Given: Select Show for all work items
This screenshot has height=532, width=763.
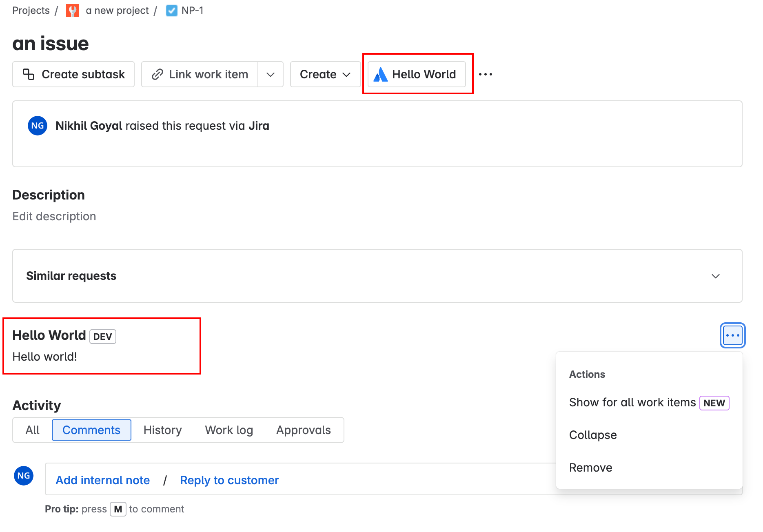Looking at the screenshot, I should click(x=632, y=403).
